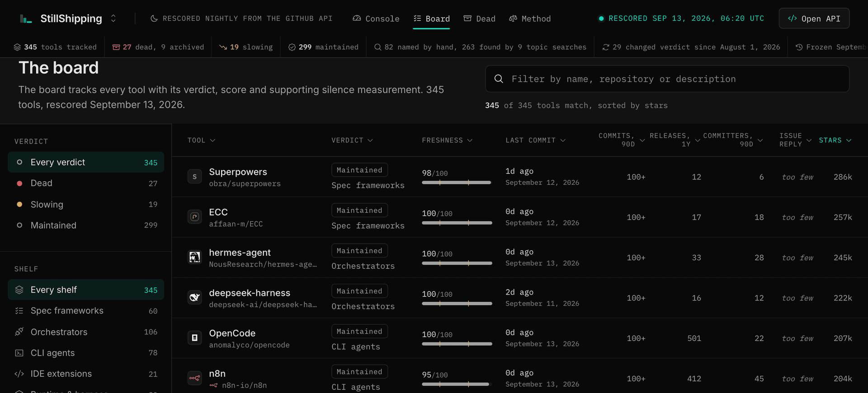Image resolution: width=868 pixels, height=393 pixels.
Task: Sort the table by Verdict column
Action: pos(352,140)
